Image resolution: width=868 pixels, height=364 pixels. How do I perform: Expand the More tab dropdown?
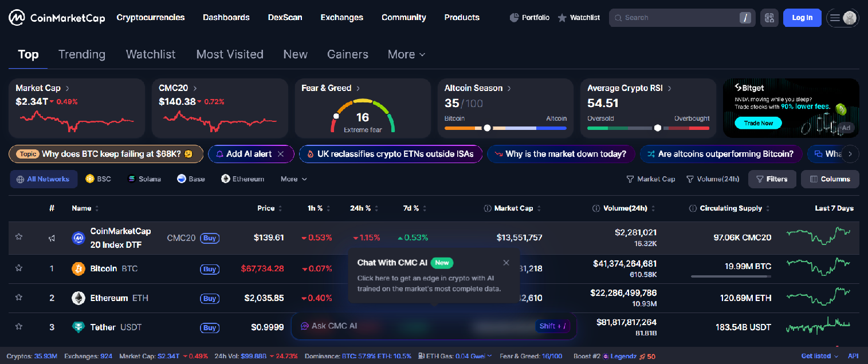[x=407, y=54]
